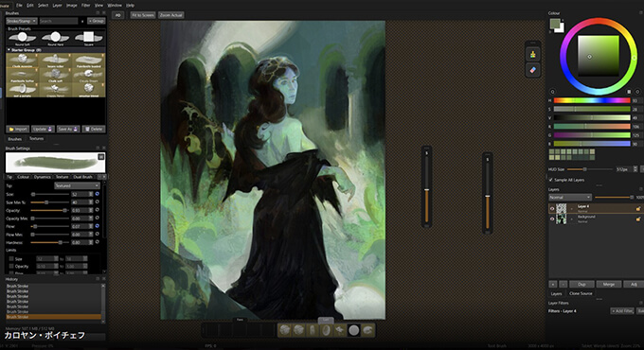
Task: Select the Square brush preset
Action: pos(88,39)
